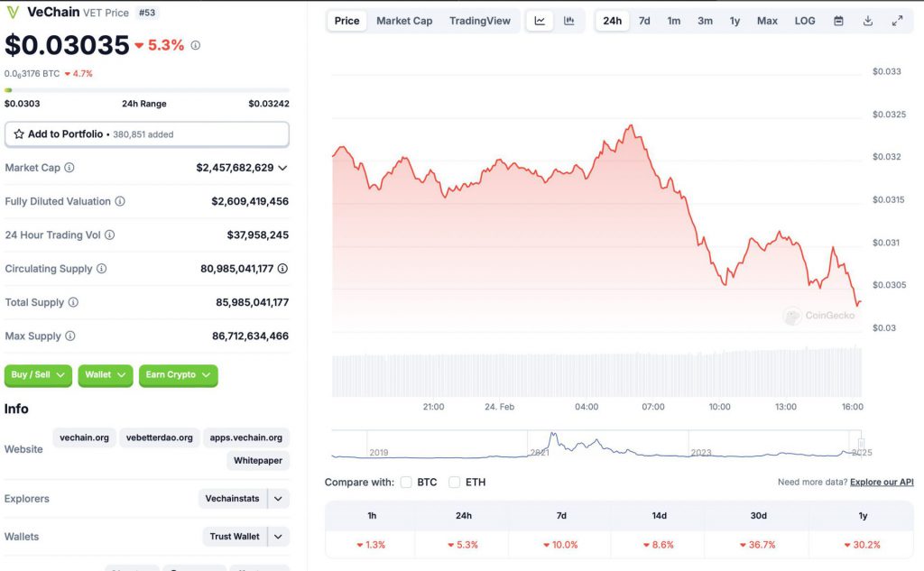Open the calendar date range icon

(x=838, y=21)
